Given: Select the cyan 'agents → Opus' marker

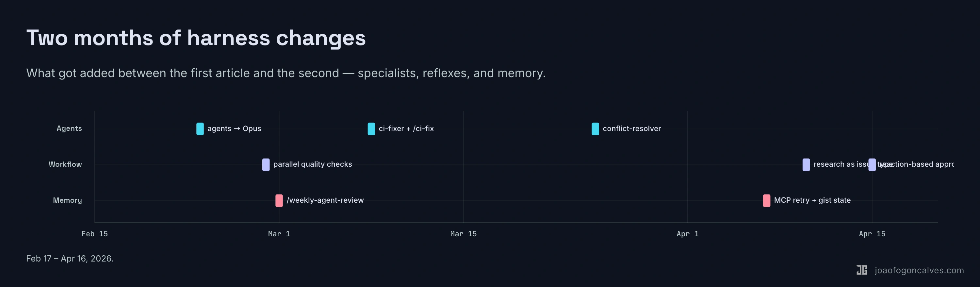Looking at the screenshot, I should coord(200,129).
